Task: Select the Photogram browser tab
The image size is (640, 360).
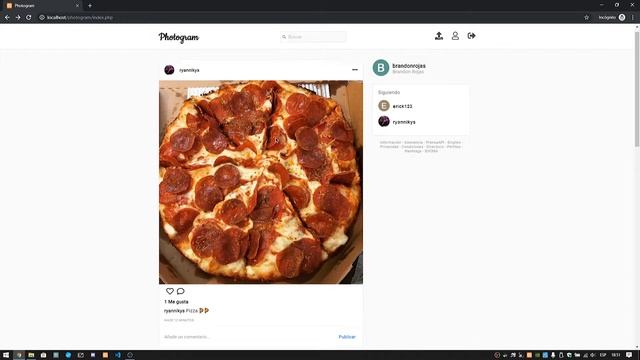Action: 41,6
